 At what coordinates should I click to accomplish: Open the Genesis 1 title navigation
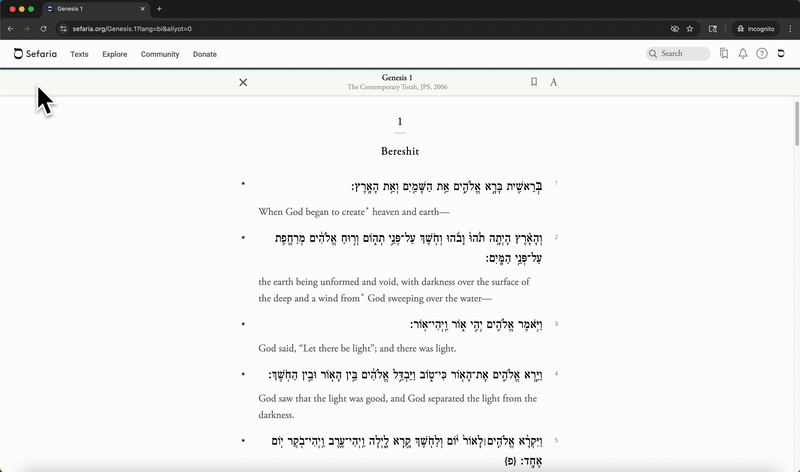pos(397,78)
